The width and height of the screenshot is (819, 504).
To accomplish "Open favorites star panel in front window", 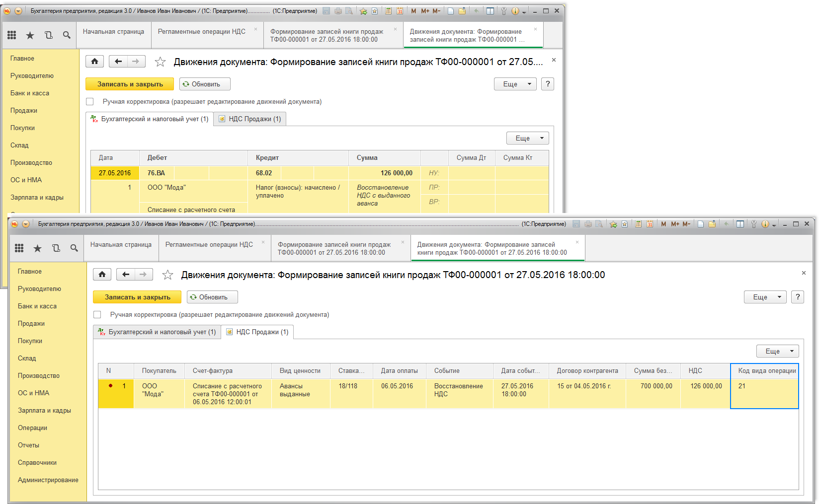I will point(38,248).
